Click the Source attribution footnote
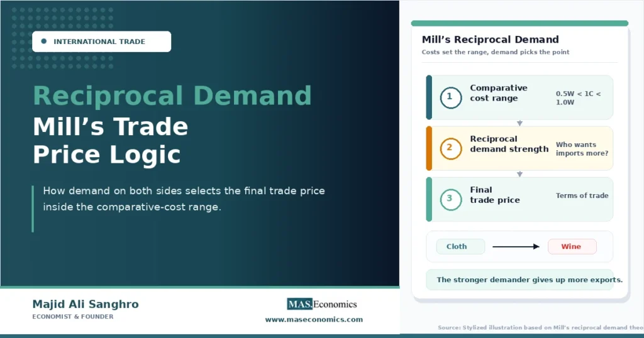 [x=540, y=327]
